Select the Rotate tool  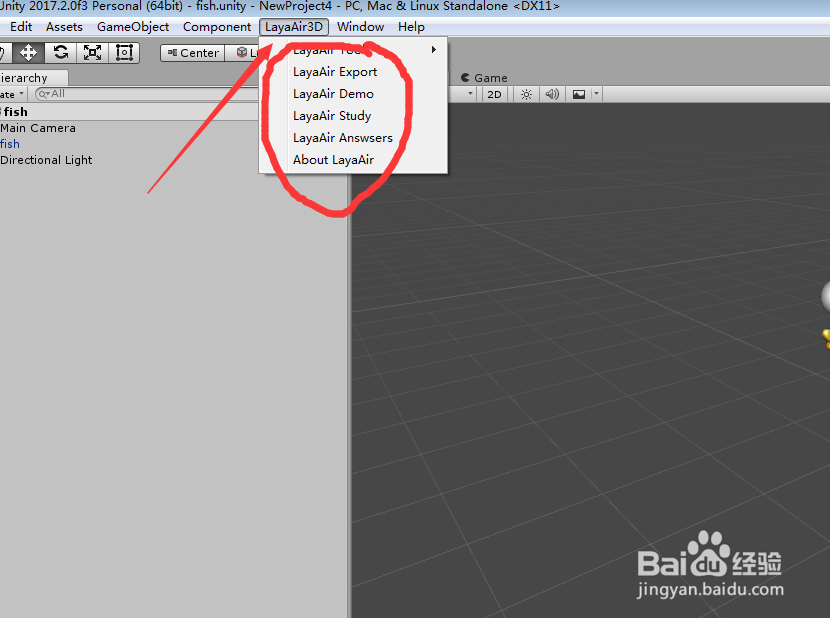(60, 52)
